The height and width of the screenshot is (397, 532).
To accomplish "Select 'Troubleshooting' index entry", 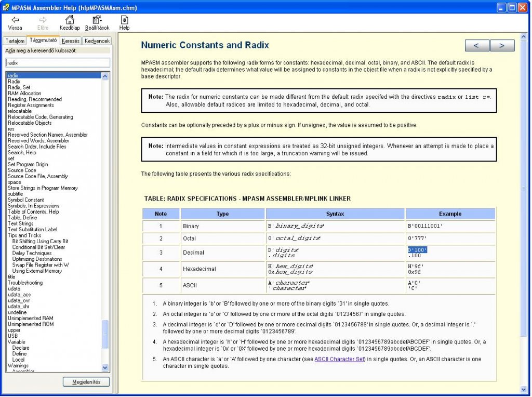I will [25, 283].
